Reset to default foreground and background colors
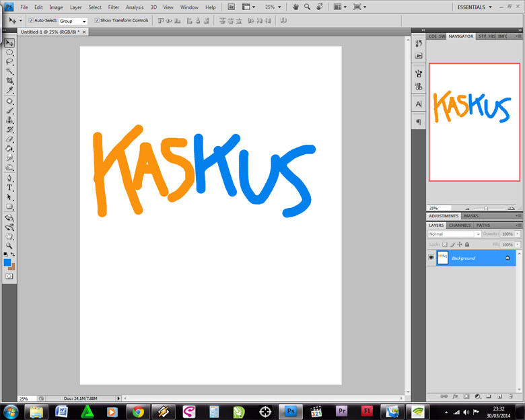Screen dimensions: 525x420 (5, 254)
